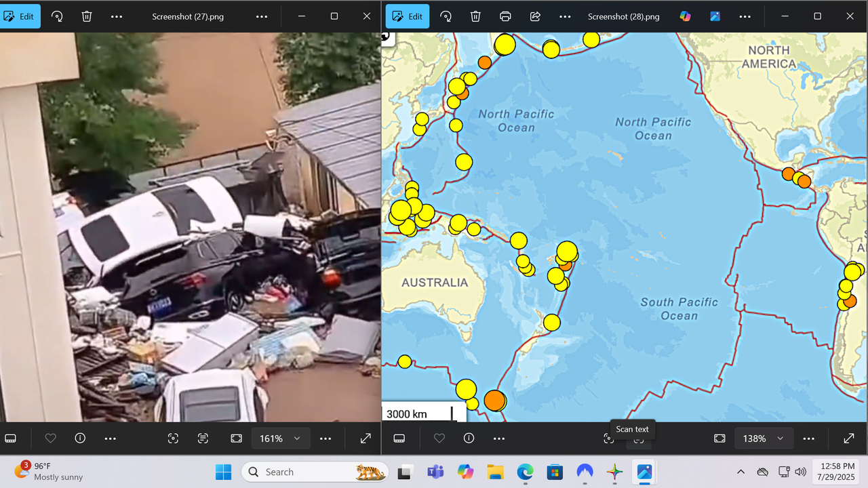Share the Screenshot (28).png image
This screenshot has width=868, height=488.
coord(535,16)
